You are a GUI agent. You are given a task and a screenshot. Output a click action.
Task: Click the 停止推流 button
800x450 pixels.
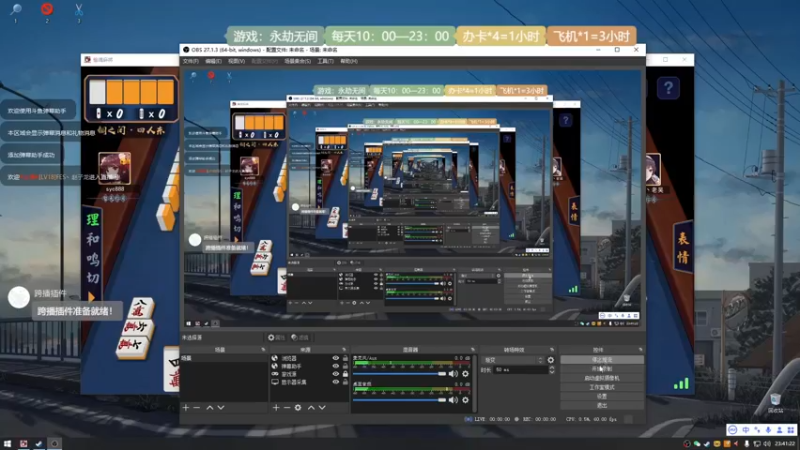[x=602, y=360]
